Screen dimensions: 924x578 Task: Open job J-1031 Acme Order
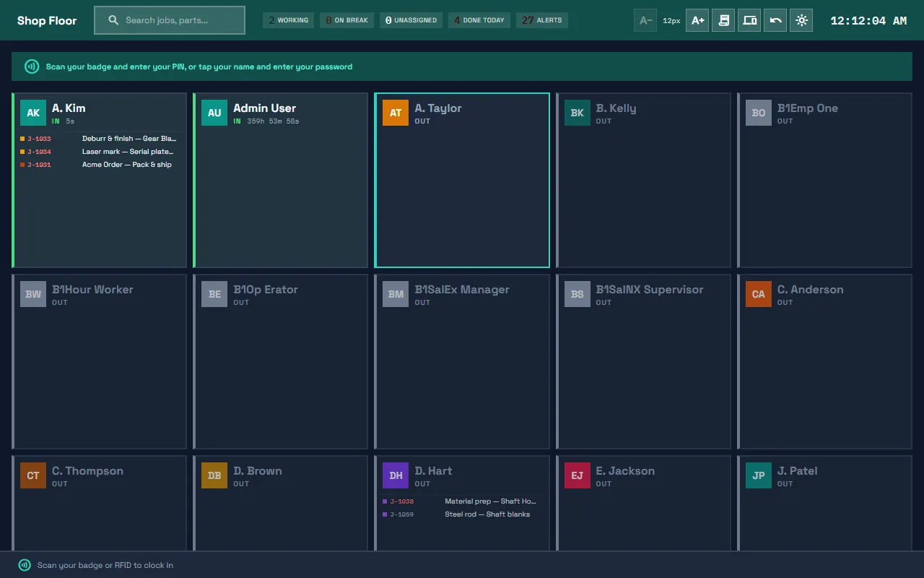[99, 165]
